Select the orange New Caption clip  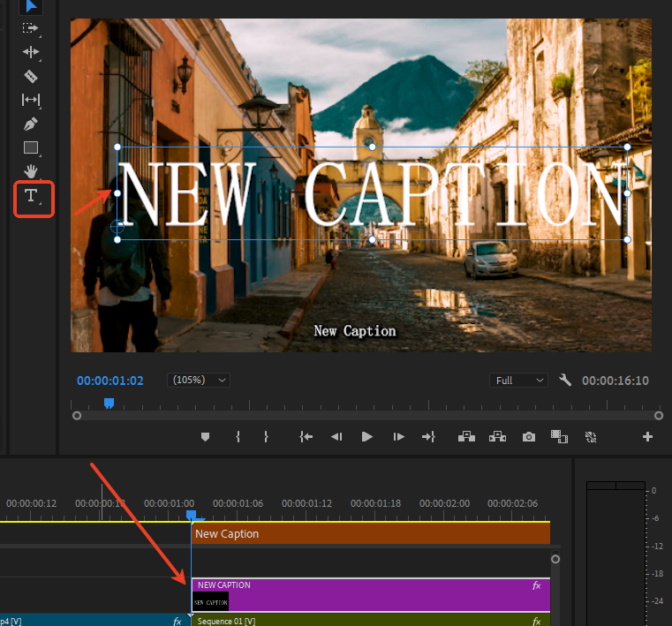(371, 534)
